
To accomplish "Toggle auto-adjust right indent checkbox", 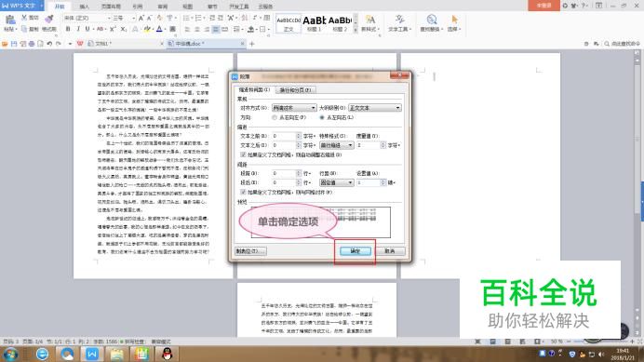I will pos(243,154).
